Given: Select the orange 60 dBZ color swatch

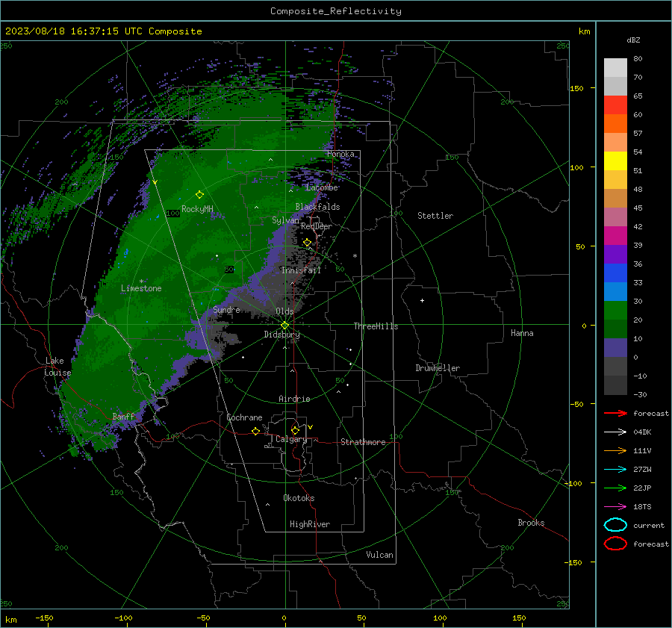Looking at the screenshot, I should coord(615,124).
